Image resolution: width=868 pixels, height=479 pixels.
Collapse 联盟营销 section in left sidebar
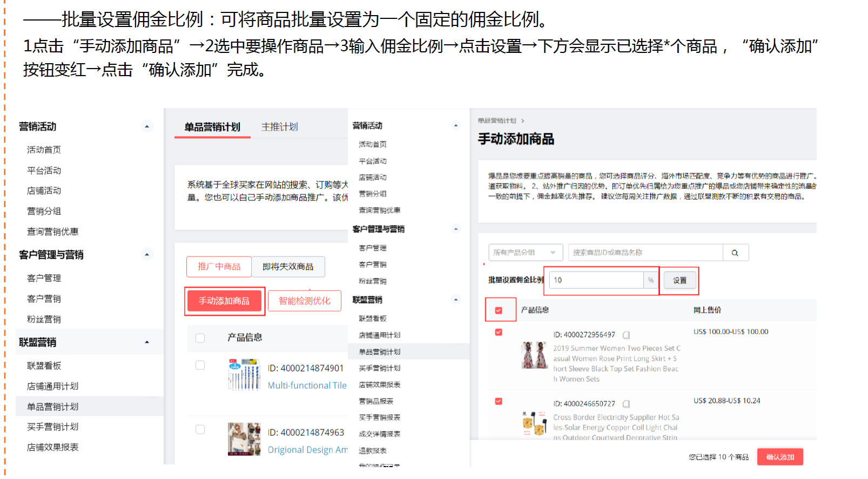pos(146,342)
